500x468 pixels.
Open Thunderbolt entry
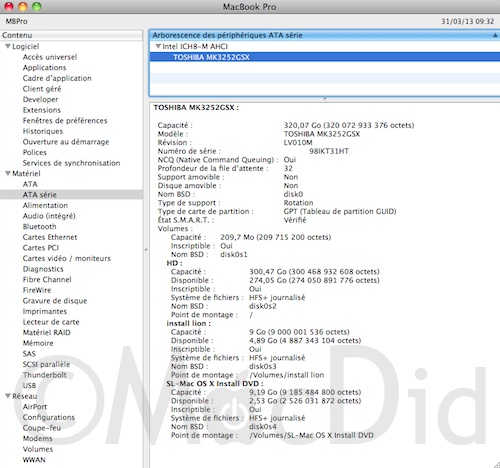click(45, 375)
